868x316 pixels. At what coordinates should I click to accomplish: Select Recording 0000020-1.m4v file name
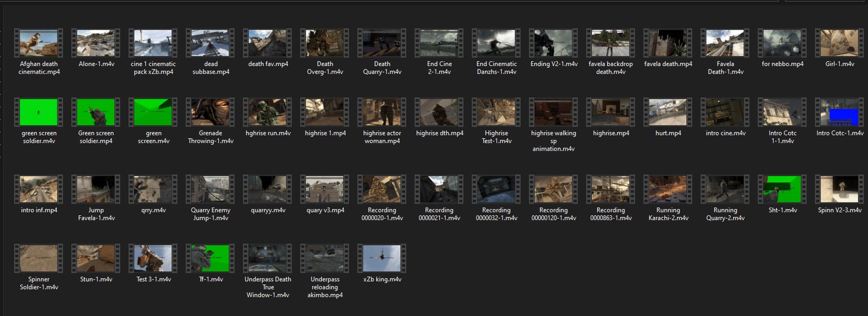coord(382,214)
